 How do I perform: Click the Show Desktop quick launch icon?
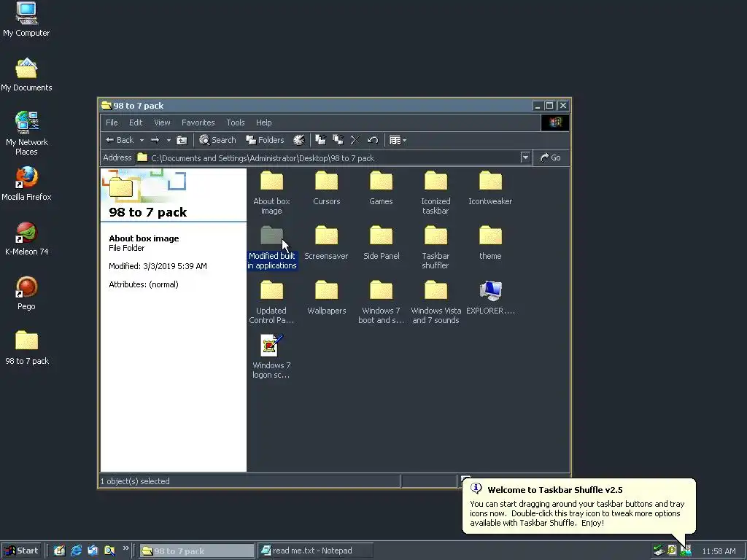[x=59, y=551]
